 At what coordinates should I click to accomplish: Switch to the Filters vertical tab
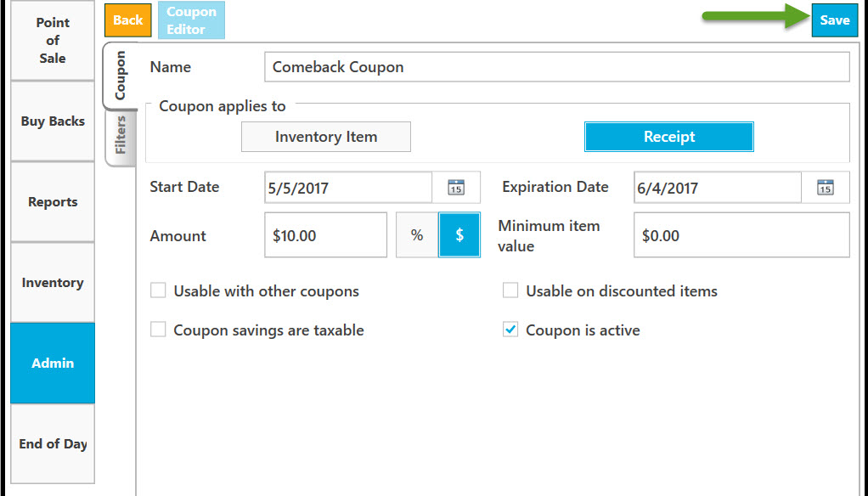[x=121, y=136]
